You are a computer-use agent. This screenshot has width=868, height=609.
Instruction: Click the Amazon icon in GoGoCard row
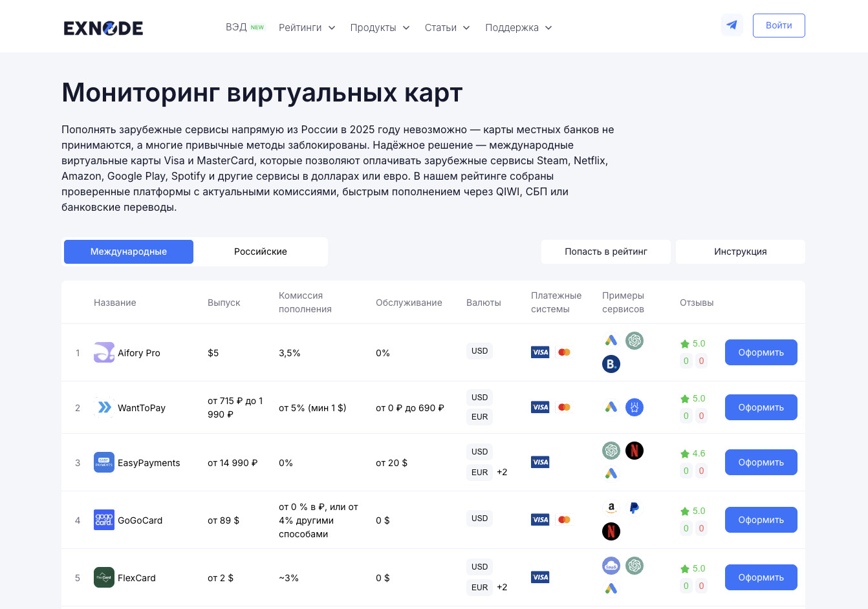point(611,508)
